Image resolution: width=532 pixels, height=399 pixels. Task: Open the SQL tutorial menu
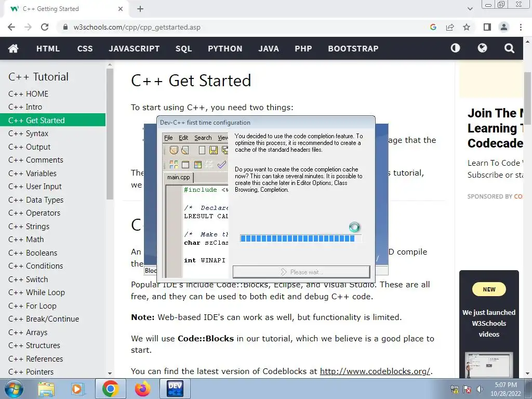pyautogui.click(x=183, y=48)
